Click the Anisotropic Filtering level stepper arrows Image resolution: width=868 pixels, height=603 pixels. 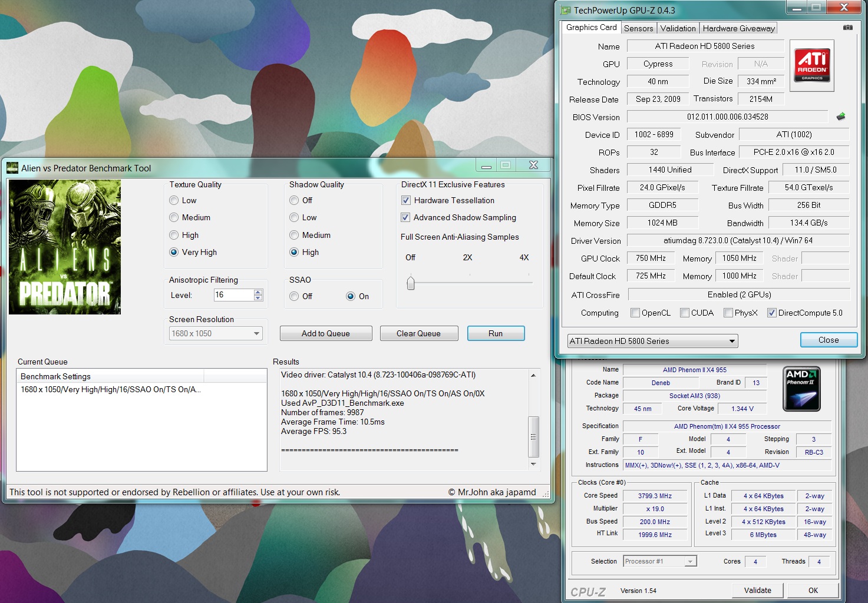pyautogui.click(x=258, y=296)
